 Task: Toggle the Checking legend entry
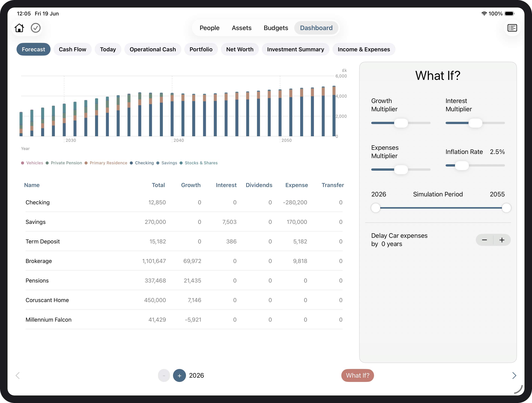(x=142, y=163)
